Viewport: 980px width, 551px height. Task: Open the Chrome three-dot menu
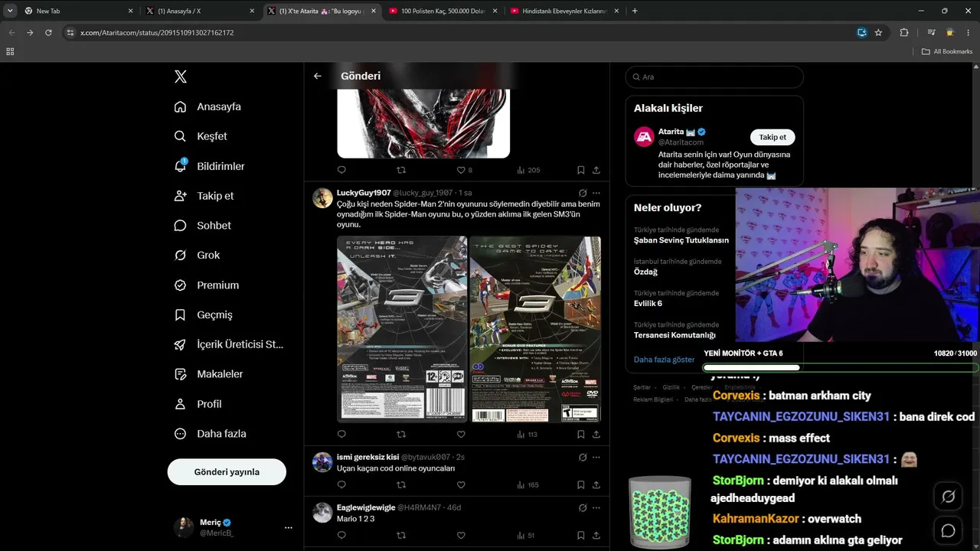coord(969,32)
